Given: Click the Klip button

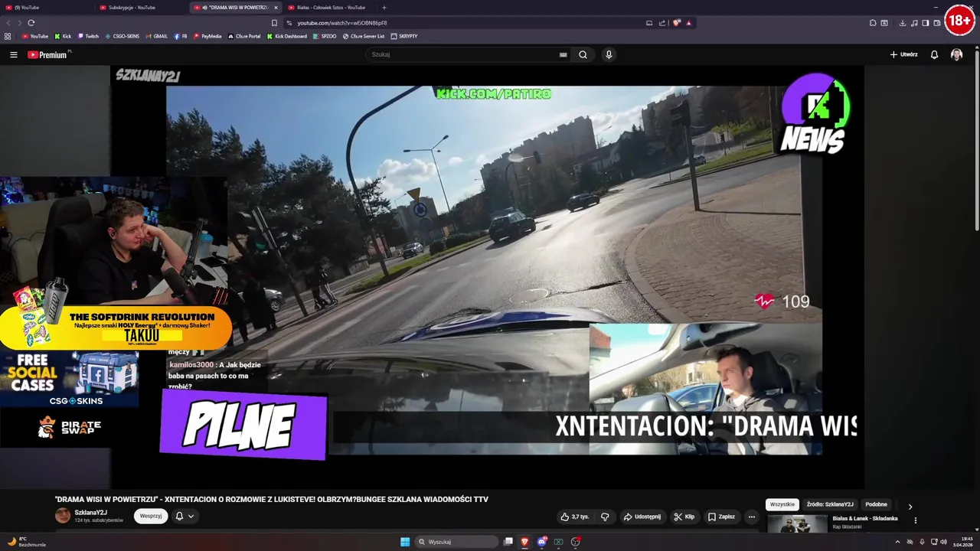Looking at the screenshot, I should click(684, 517).
